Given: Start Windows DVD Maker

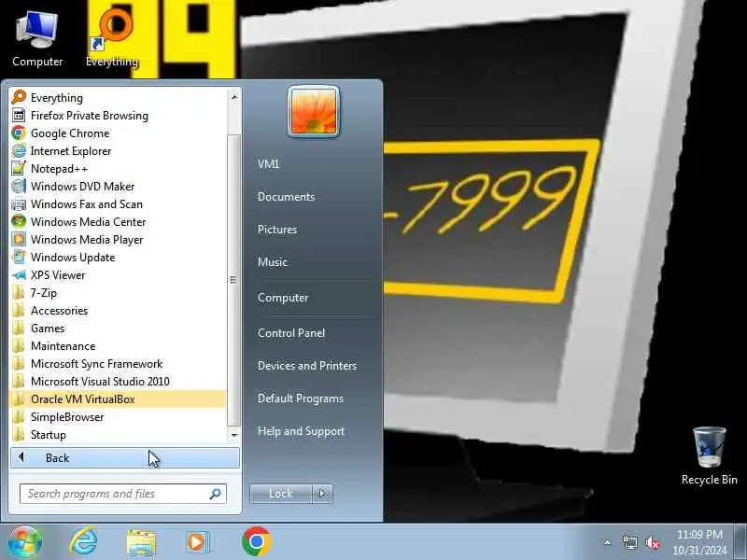Looking at the screenshot, I should [118, 186].
